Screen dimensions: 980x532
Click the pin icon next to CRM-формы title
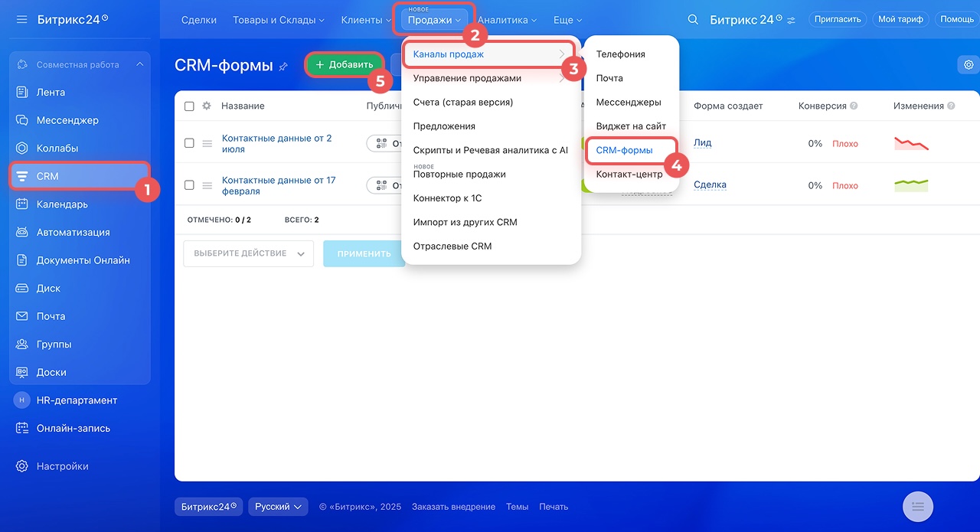click(283, 67)
